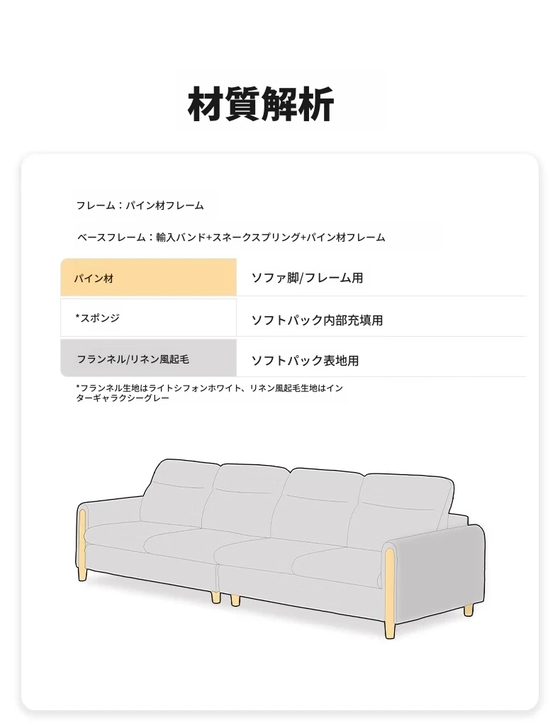Click the 材質解析 heading

click(260, 103)
